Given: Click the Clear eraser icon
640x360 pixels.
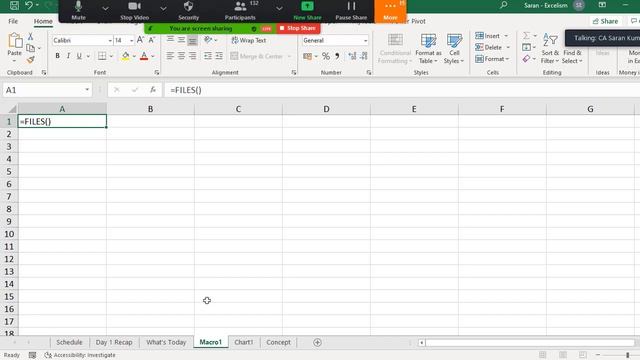Looking at the screenshot, I should [x=527, y=59].
